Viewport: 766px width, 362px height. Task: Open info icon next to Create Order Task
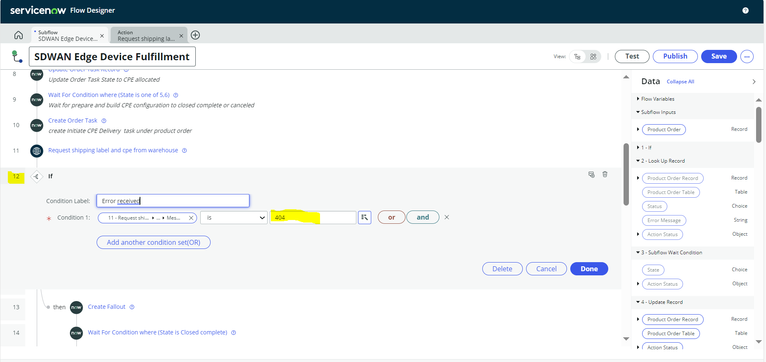[x=104, y=121]
